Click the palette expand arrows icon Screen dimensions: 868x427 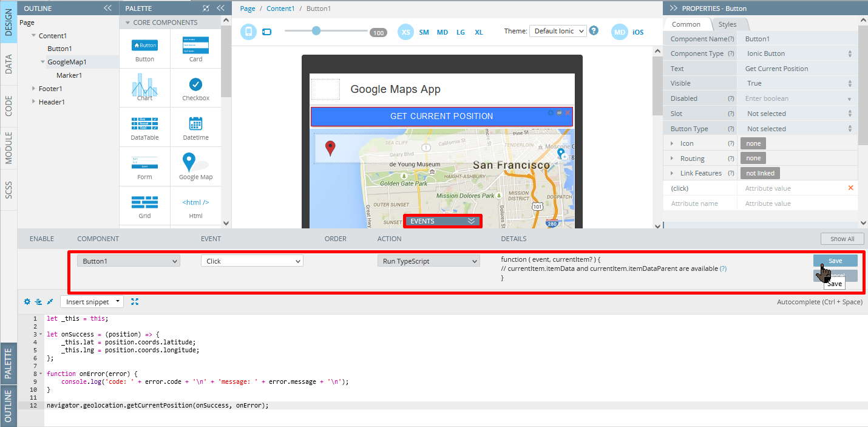click(x=206, y=9)
